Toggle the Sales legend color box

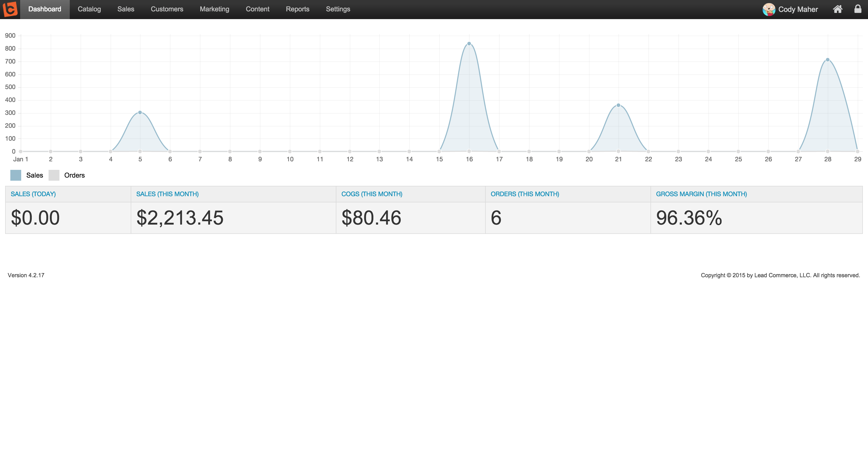tap(16, 175)
